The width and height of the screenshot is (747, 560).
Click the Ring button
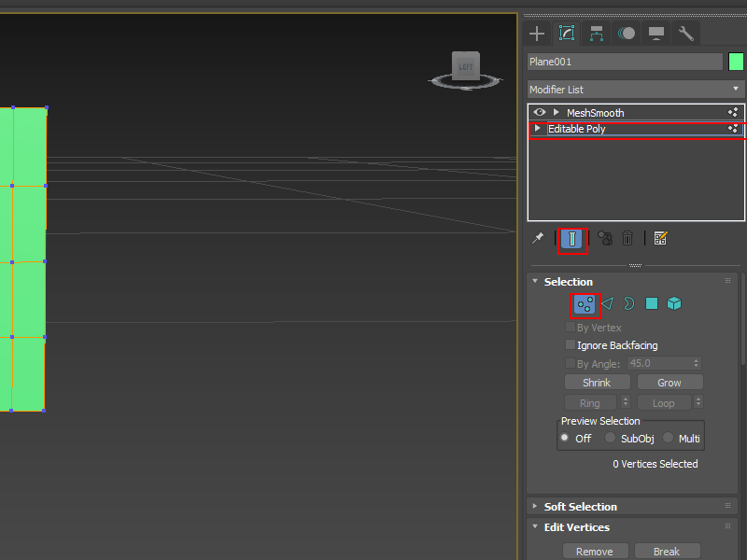pos(590,403)
